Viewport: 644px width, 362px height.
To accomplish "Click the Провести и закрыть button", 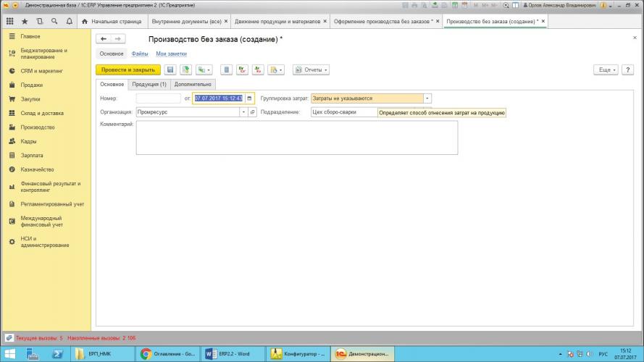I will pos(127,70).
